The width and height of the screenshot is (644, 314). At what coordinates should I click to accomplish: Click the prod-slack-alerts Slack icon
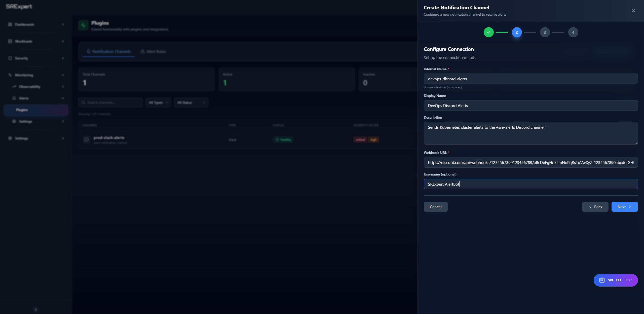(x=86, y=139)
